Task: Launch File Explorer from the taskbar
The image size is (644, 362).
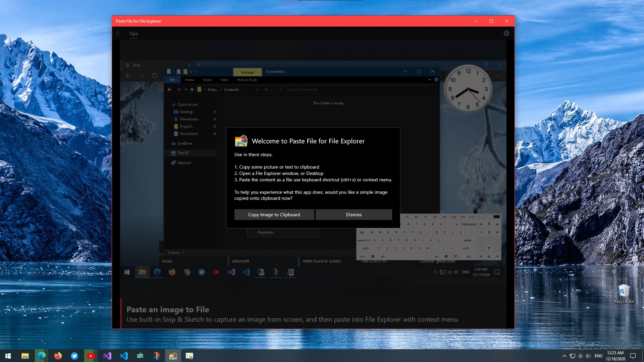Action: click(x=25, y=356)
